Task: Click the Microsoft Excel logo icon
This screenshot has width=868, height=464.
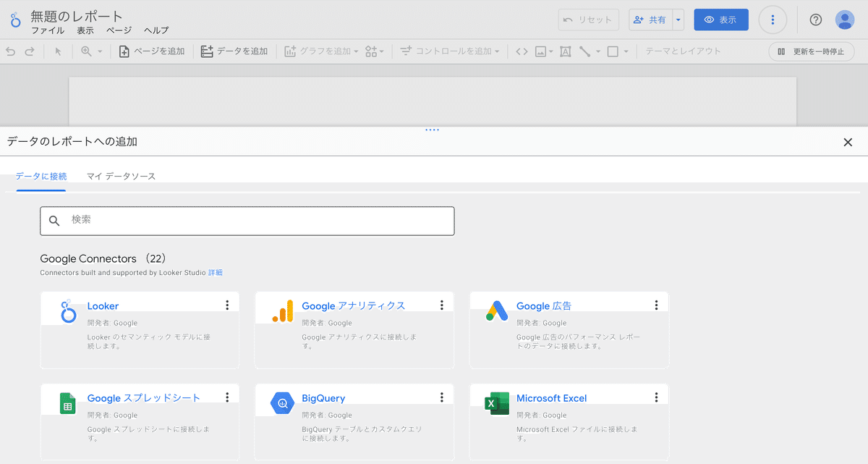Action: click(497, 403)
